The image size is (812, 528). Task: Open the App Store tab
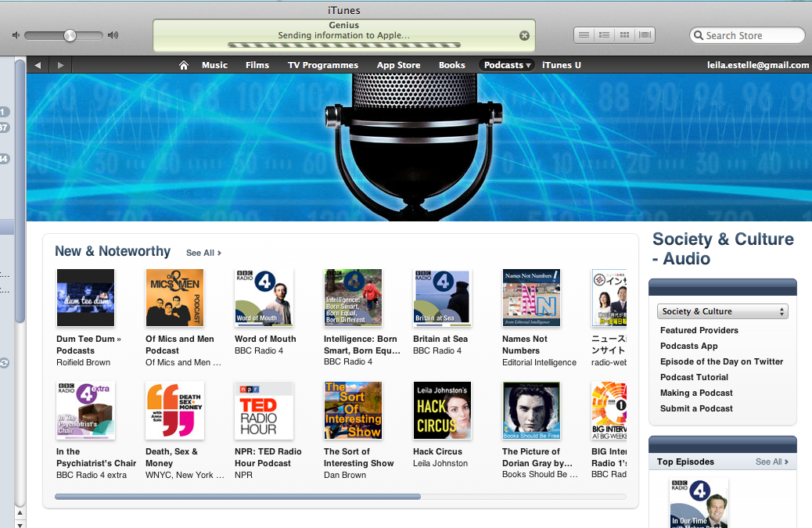click(398, 65)
